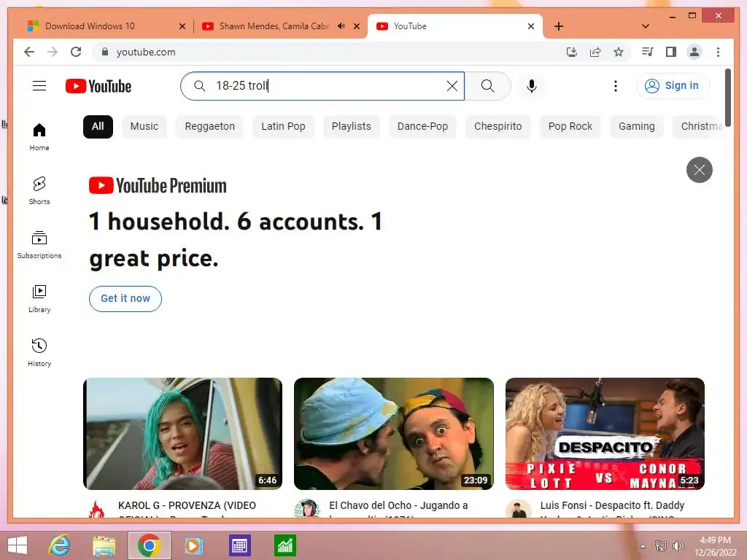Image resolution: width=747 pixels, height=560 pixels.
Task: Switch to Shawn Mendes, Camila Cabello tab
Action: pyautogui.click(x=274, y=26)
